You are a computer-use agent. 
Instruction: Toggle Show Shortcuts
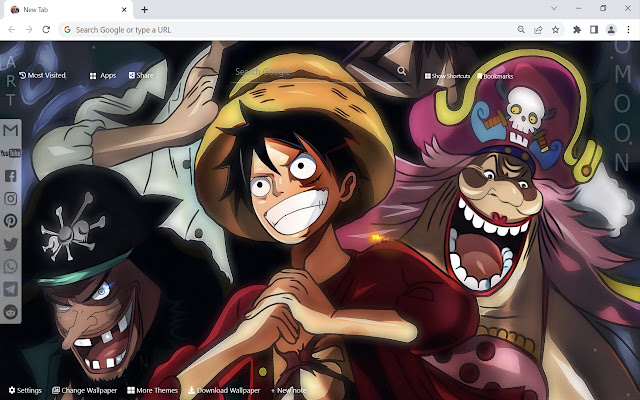click(447, 76)
